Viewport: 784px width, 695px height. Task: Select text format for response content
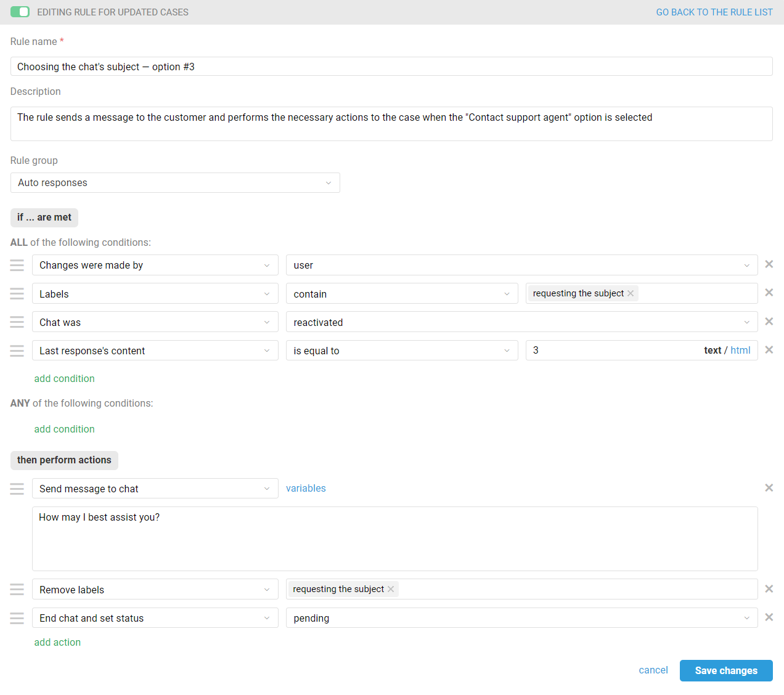tap(712, 350)
